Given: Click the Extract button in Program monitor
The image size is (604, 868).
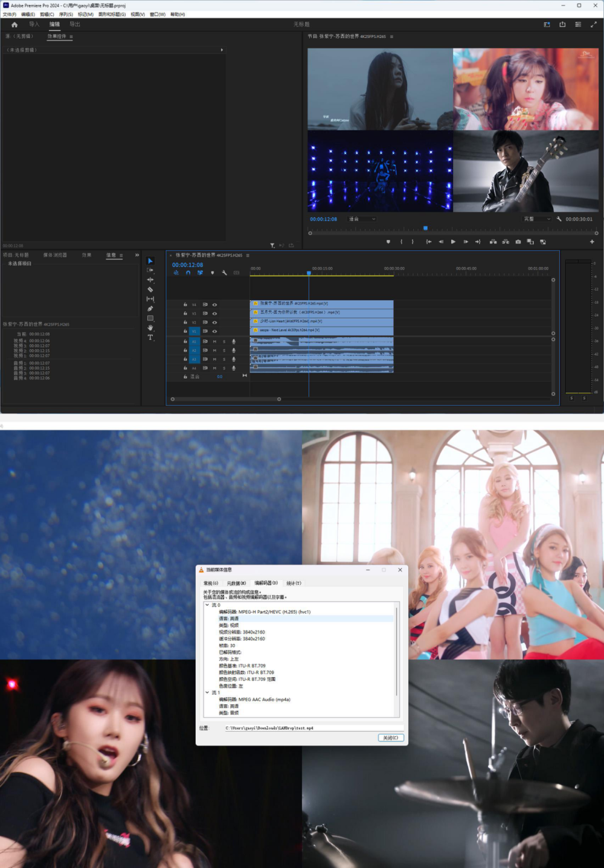Looking at the screenshot, I should click(x=506, y=242).
